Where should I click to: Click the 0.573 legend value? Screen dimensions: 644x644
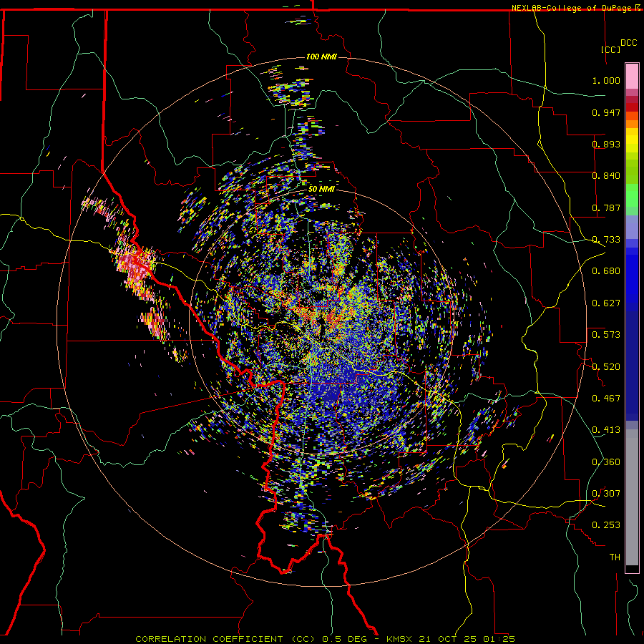606,335
